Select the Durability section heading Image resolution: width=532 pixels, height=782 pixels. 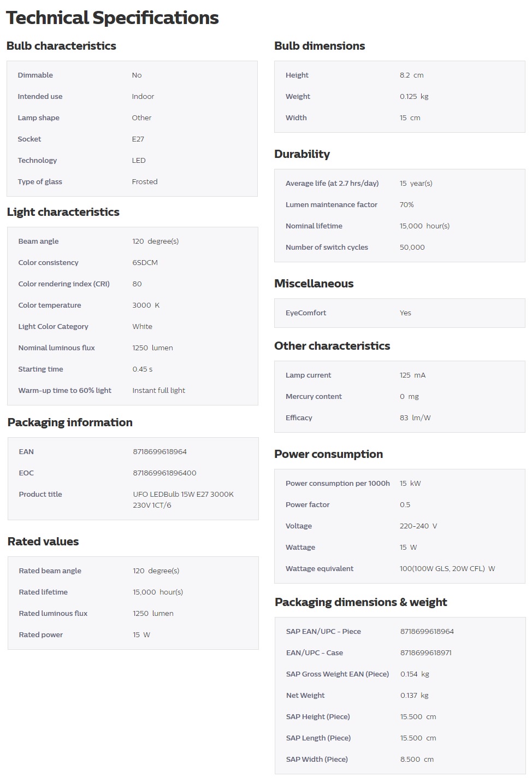tap(302, 154)
